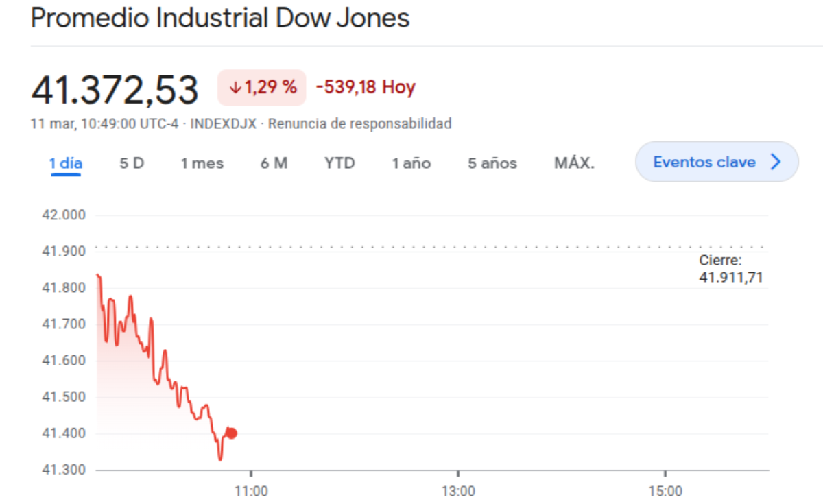This screenshot has width=823, height=504.
Task: Open Renuncia de responsabilidad link
Action: tap(359, 124)
